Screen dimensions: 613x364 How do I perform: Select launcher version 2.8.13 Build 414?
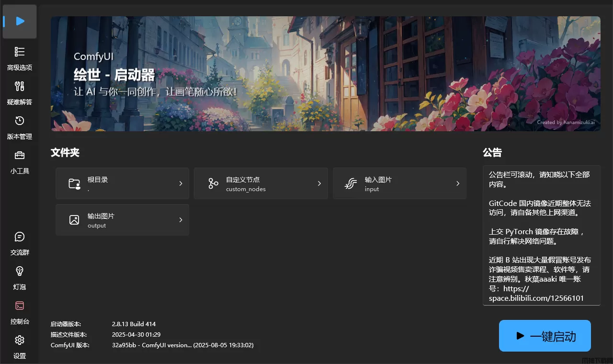tap(134, 324)
